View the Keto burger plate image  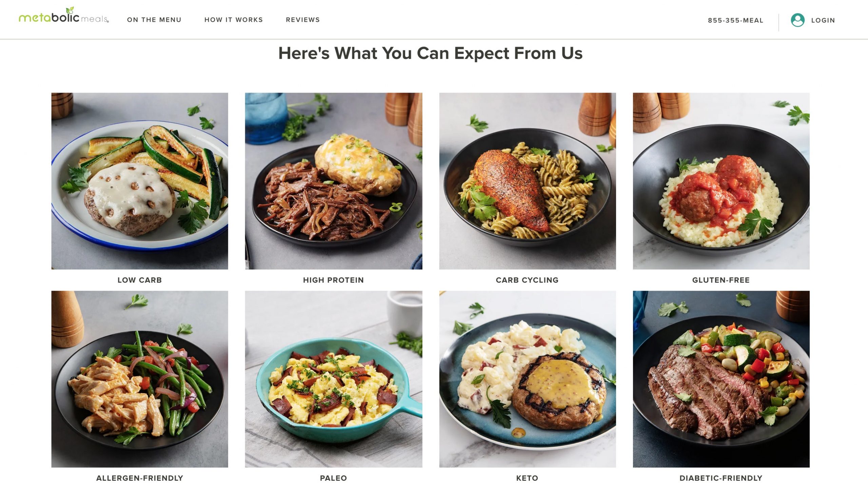coord(528,379)
